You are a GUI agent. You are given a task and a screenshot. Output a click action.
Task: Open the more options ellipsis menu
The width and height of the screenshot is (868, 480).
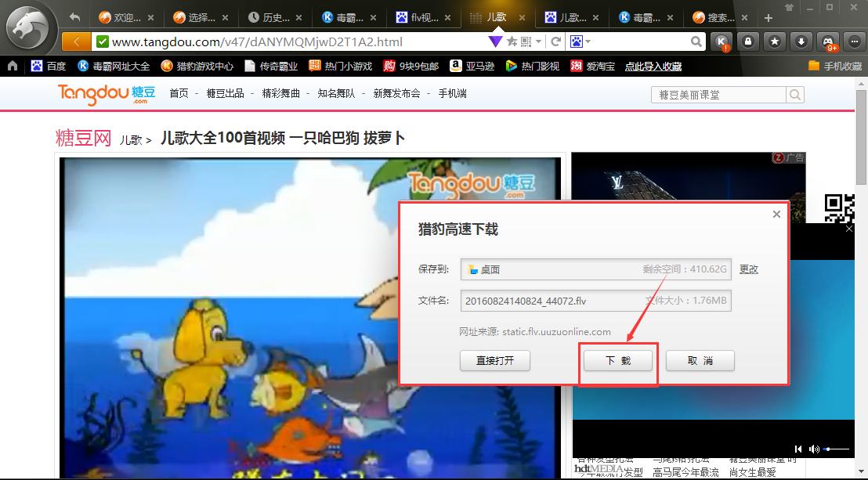[854, 42]
